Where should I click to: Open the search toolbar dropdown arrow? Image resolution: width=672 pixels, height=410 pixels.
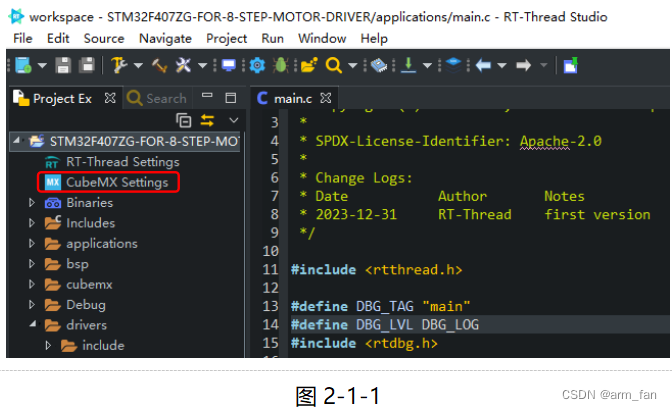(353, 66)
